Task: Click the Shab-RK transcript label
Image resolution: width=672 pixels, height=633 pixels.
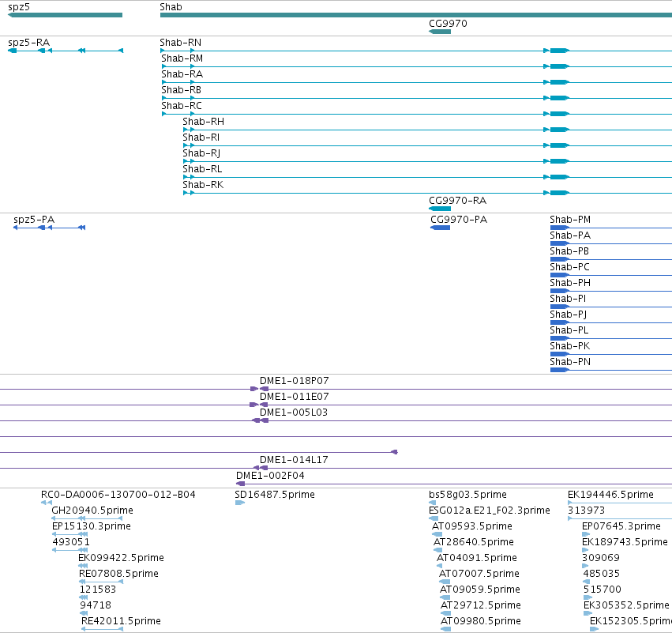Action: 203,185
